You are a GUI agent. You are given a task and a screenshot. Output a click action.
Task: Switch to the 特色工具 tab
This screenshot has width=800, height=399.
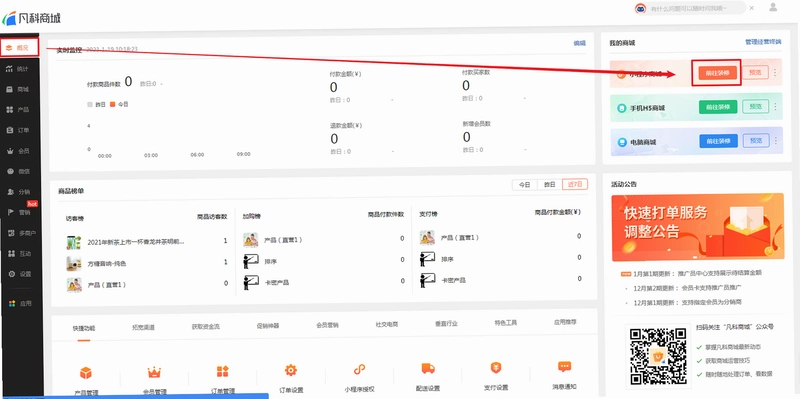(x=506, y=322)
